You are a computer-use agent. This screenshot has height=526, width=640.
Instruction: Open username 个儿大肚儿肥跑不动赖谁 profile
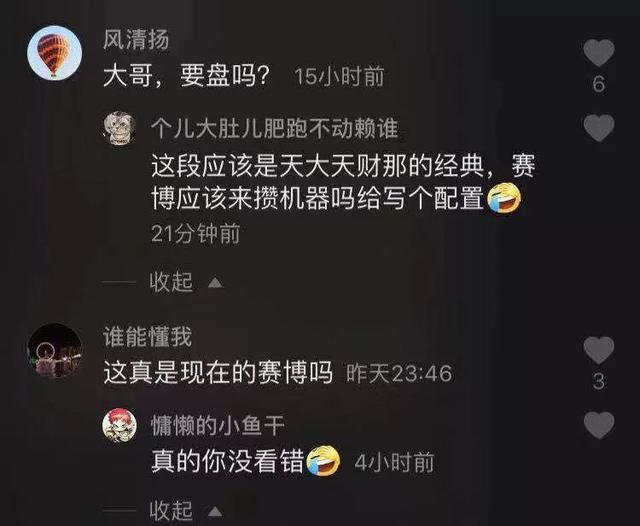(x=274, y=128)
